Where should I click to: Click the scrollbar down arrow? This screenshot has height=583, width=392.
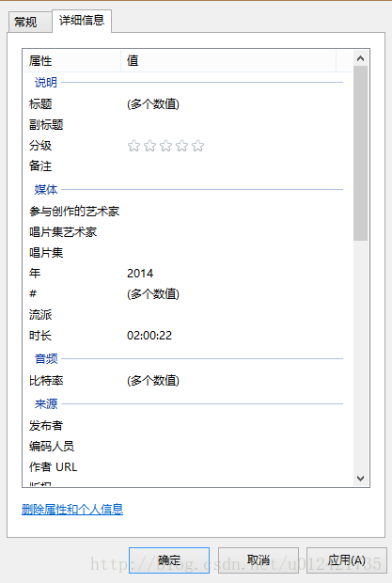[360, 478]
